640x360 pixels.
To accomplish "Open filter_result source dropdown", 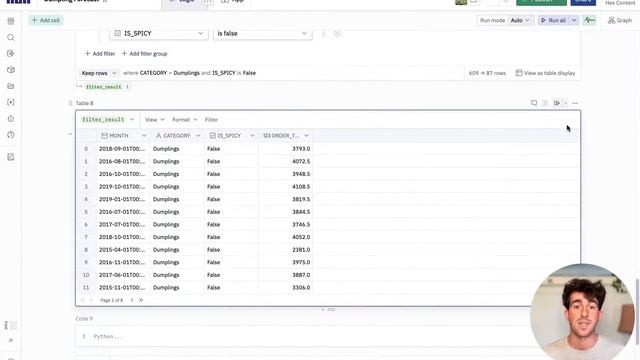I will click(x=108, y=120).
